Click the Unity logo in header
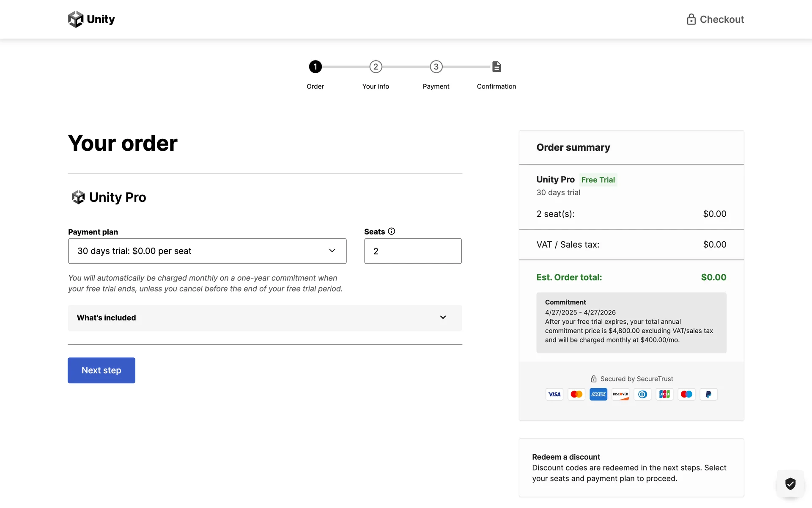The image size is (812, 508). click(91, 19)
